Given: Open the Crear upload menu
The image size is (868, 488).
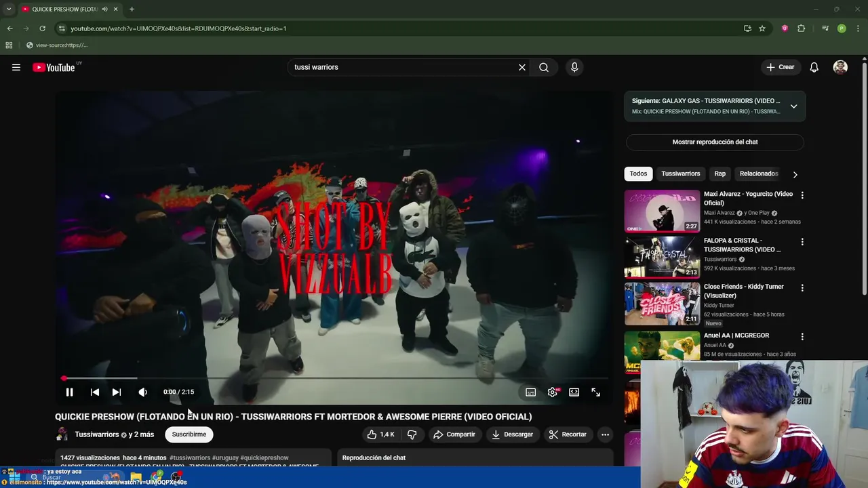Looking at the screenshot, I should pos(781,67).
